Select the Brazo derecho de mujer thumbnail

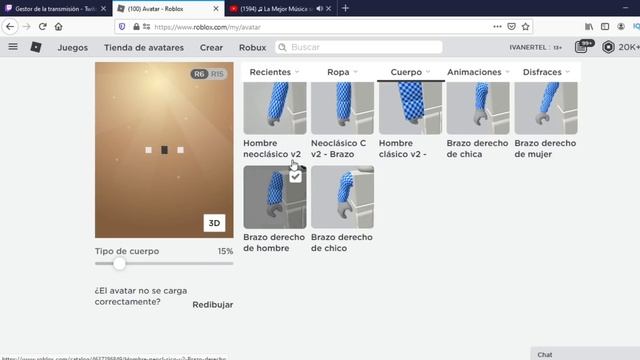546,108
